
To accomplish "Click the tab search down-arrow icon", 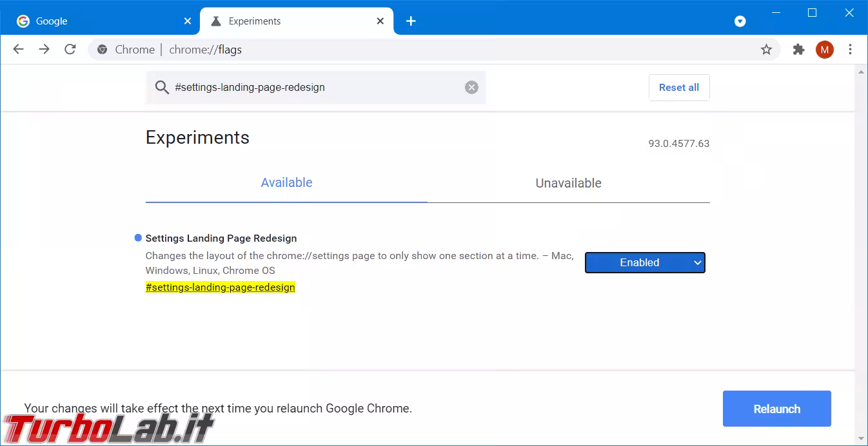I will pos(740,21).
